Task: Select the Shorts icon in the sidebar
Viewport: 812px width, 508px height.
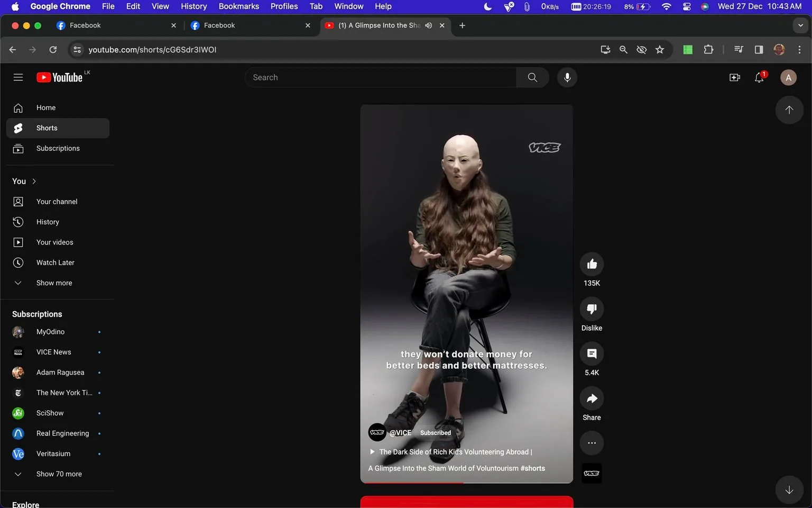Action: (18, 128)
